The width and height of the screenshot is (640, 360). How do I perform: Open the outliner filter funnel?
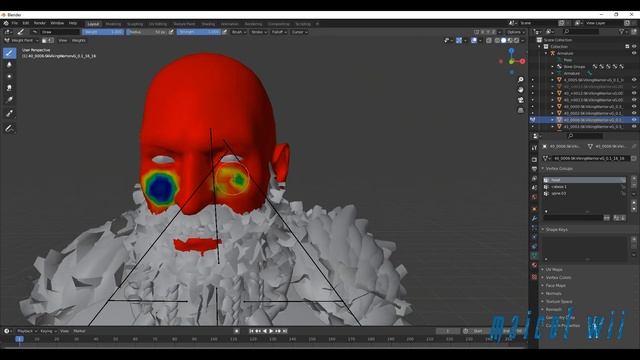[x=622, y=31]
